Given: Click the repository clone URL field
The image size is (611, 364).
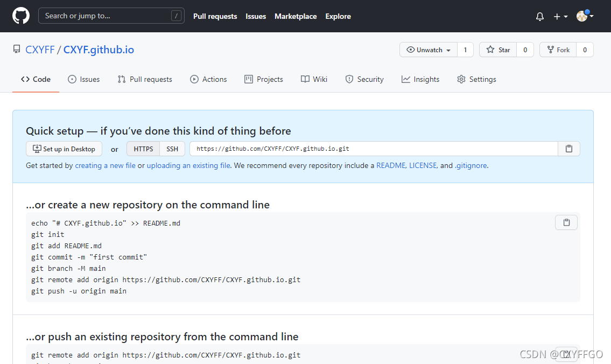Looking at the screenshot, I should point(374,149).
